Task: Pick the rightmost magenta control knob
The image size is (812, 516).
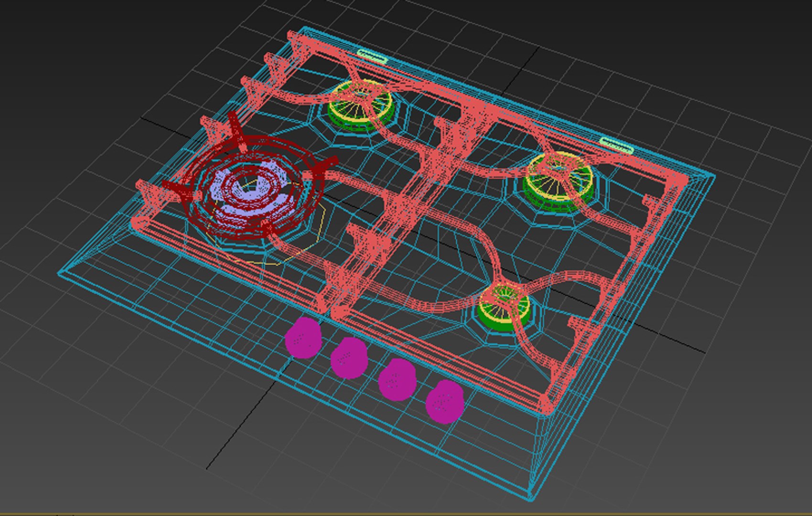Action: pos(444,401)
